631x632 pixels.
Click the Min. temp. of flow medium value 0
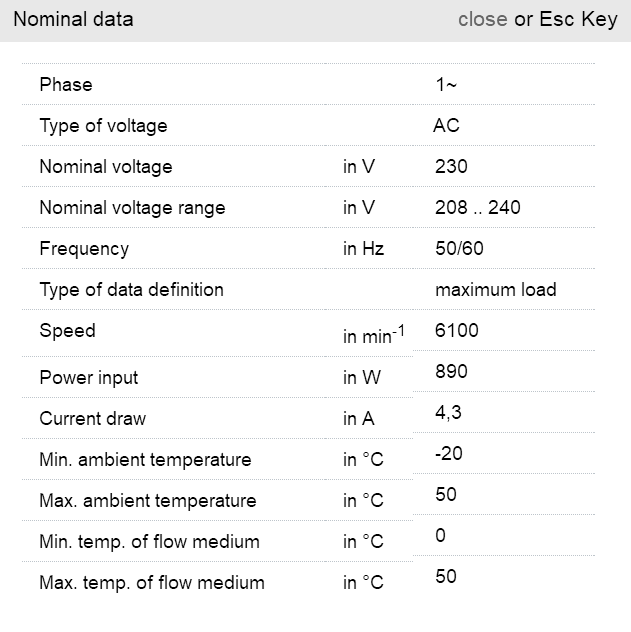click(440, 535)
